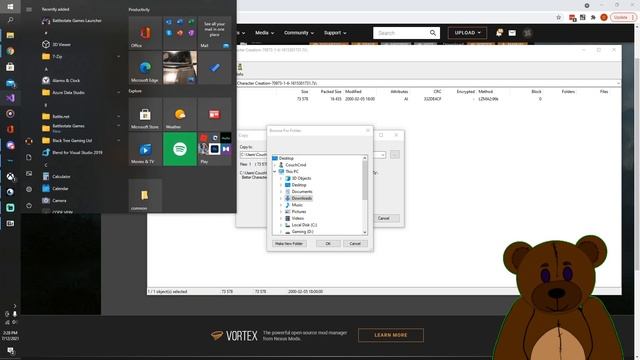Open Settings gear in Start menu rail

point(29,189)
